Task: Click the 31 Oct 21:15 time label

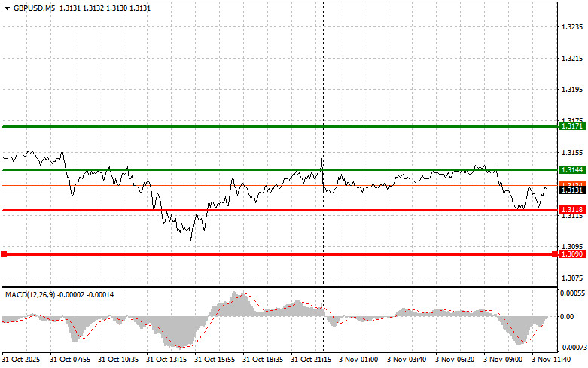Action: [x=311, y=360]
